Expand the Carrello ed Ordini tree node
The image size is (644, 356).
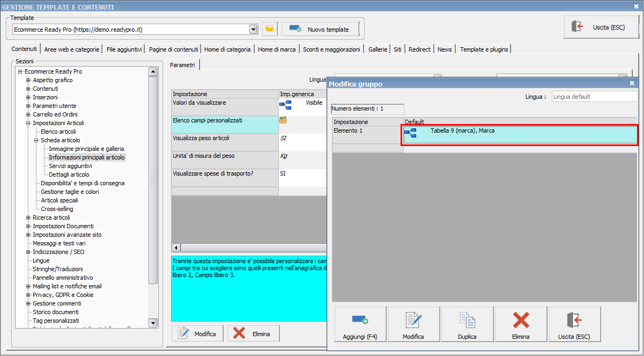pyautogui.click(x=28, y=114)
